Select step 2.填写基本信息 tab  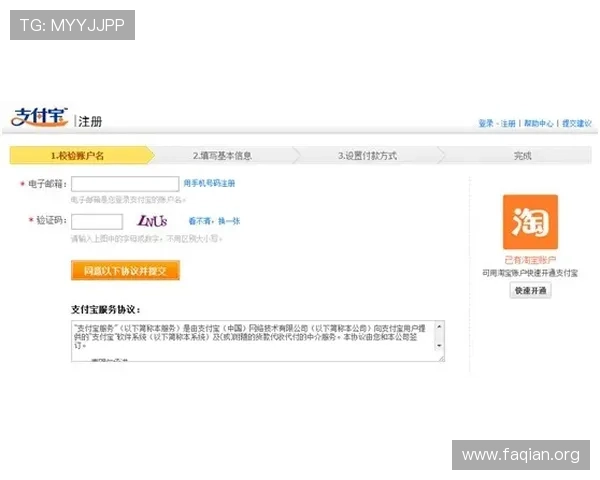[x=222, y=155]
